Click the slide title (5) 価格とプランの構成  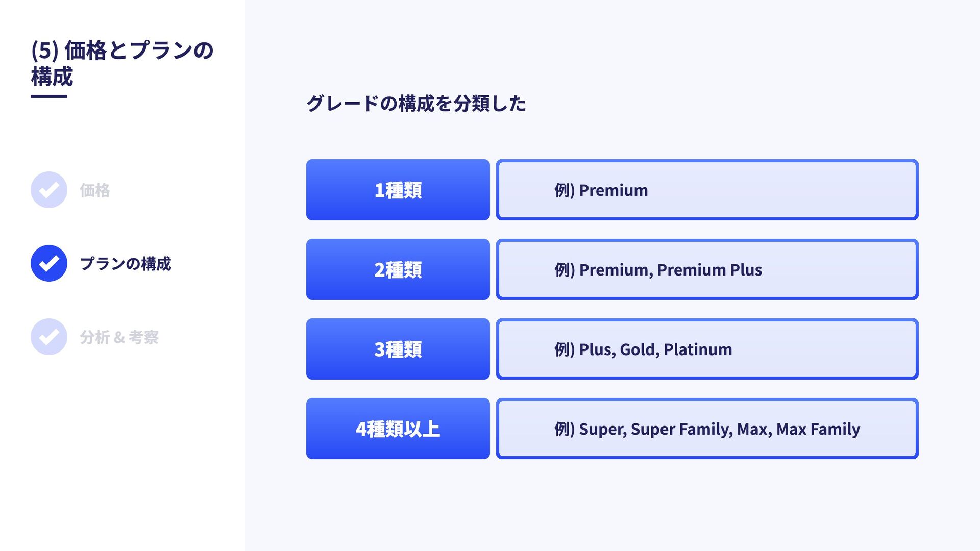[x=122, y=63]
